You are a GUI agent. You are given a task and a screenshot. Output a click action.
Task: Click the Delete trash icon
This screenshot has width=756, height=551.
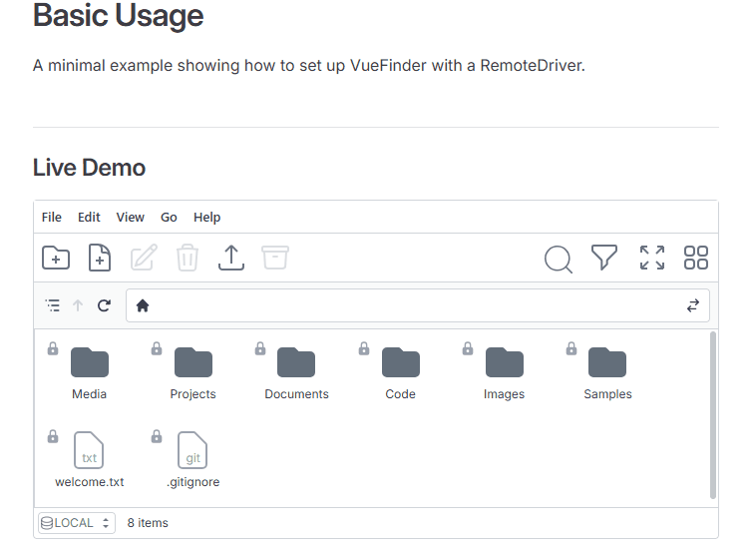point(188,258)
